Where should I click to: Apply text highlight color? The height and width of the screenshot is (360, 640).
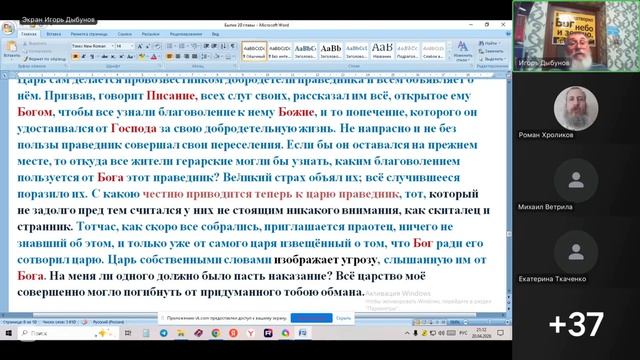(x=142, y=56)
